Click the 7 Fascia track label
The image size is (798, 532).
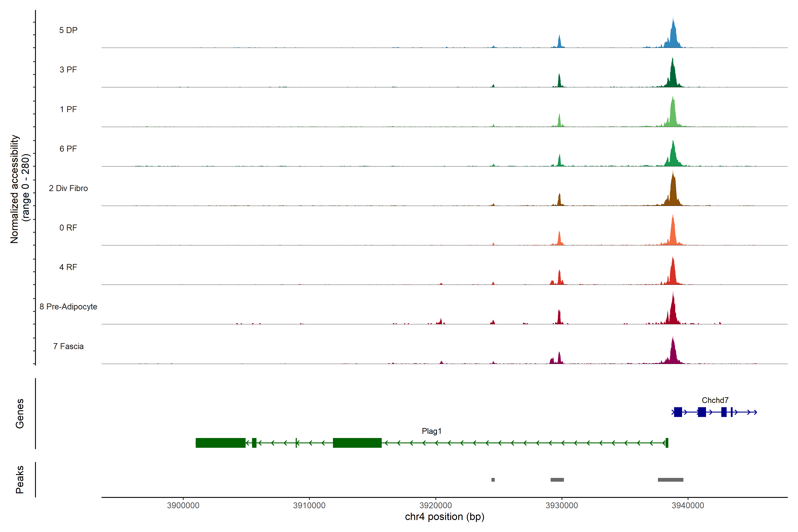(68, 346)
